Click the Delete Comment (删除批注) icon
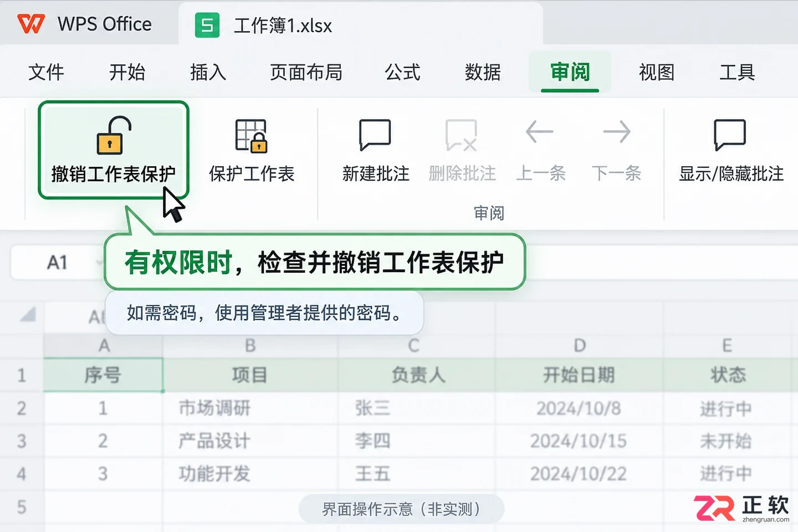Screen dimensions: 798x532 pos(461,135)
